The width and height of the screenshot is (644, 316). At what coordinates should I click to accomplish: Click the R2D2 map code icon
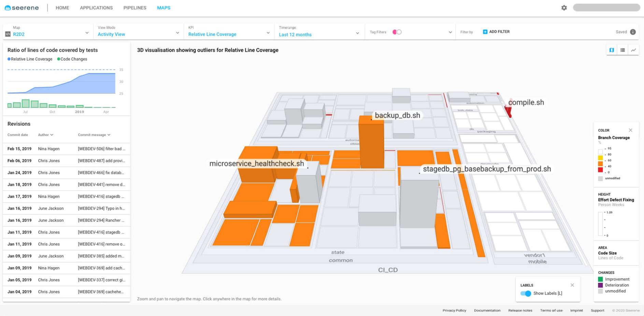point(8,34)
